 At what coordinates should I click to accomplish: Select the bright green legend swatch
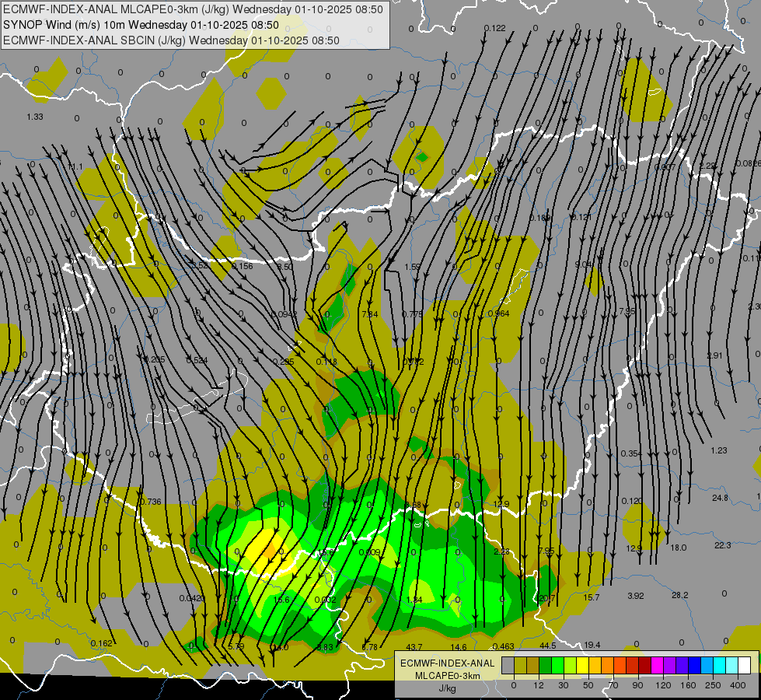pos(557,665)
